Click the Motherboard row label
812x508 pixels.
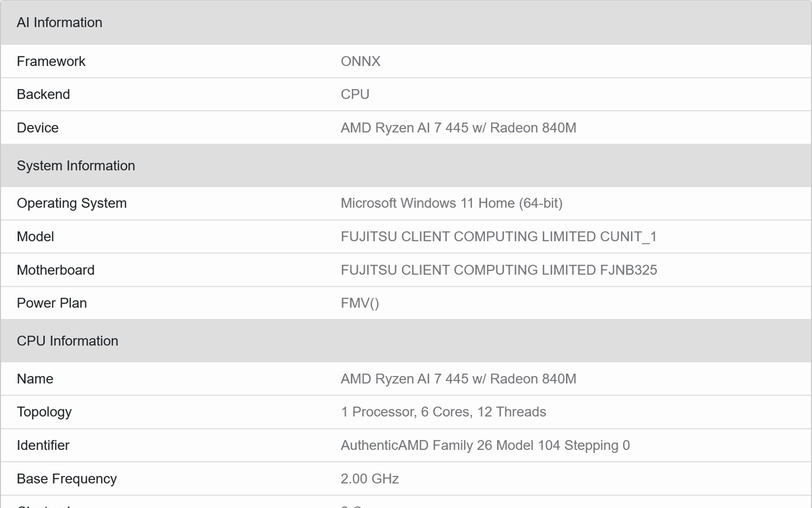click(x=55, y=270)
